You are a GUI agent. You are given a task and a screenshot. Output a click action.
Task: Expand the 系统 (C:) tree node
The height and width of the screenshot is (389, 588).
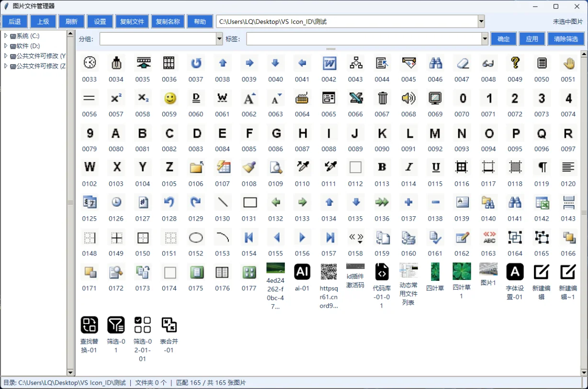coord(6,36)
